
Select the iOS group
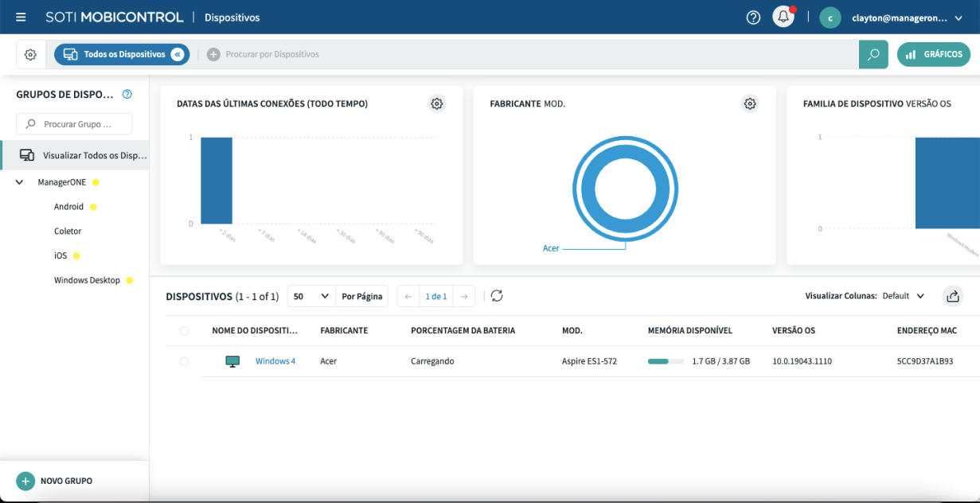tap(61, 255)
